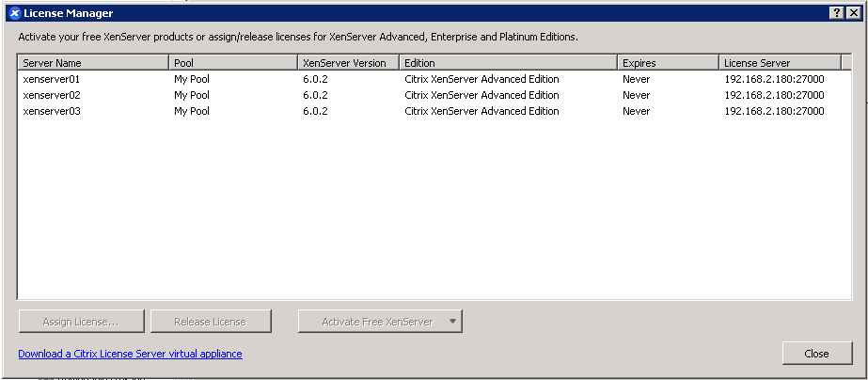
Task: Click My Pool in the xenserver03 row
Action: tap(192, 111)
